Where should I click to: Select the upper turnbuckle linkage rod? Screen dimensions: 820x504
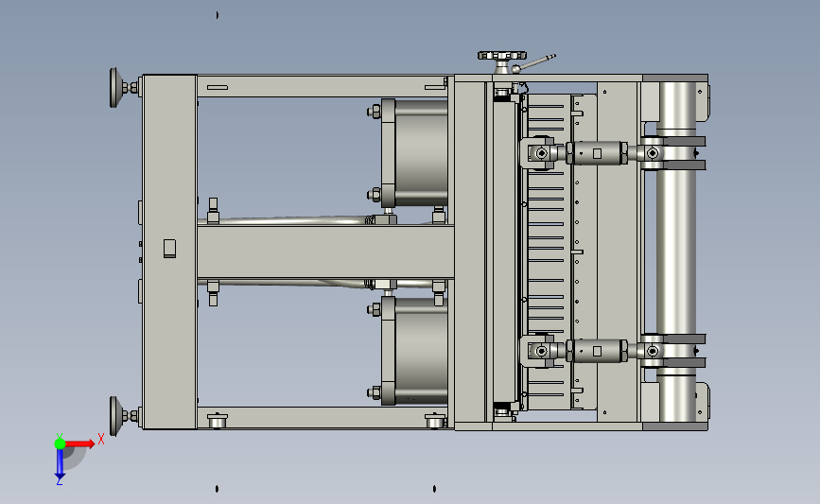click(597, 153)
